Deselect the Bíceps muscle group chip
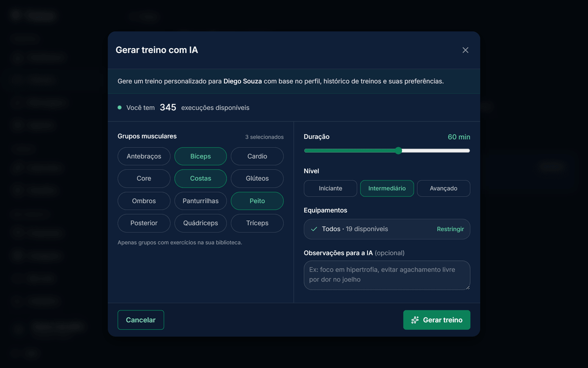 pyautogui.click(x=200, y=157)
